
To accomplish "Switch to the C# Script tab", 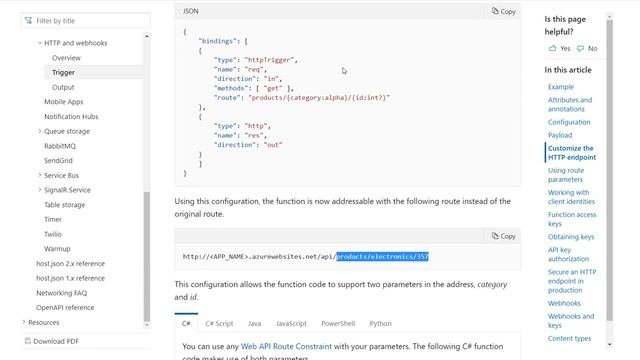I will [x=219, y=323].
